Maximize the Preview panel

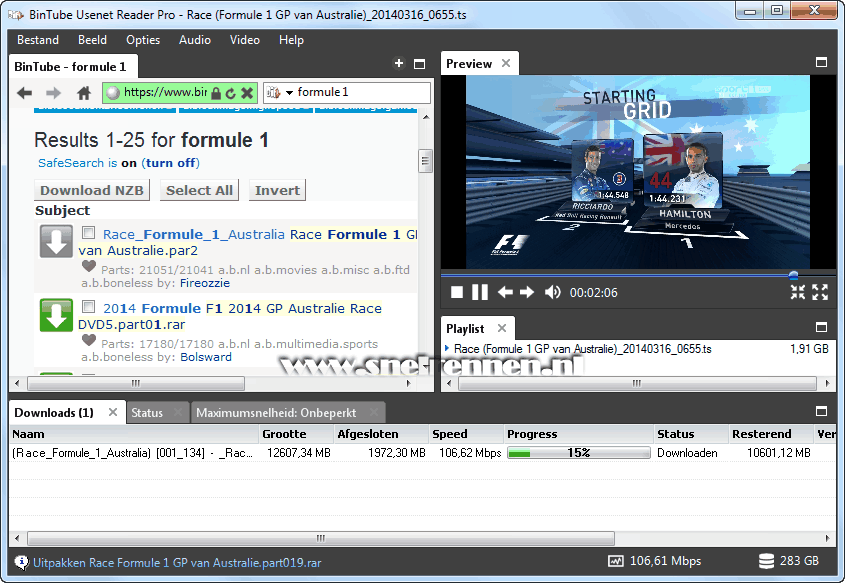pyautogui.click(x=821, y=63)
